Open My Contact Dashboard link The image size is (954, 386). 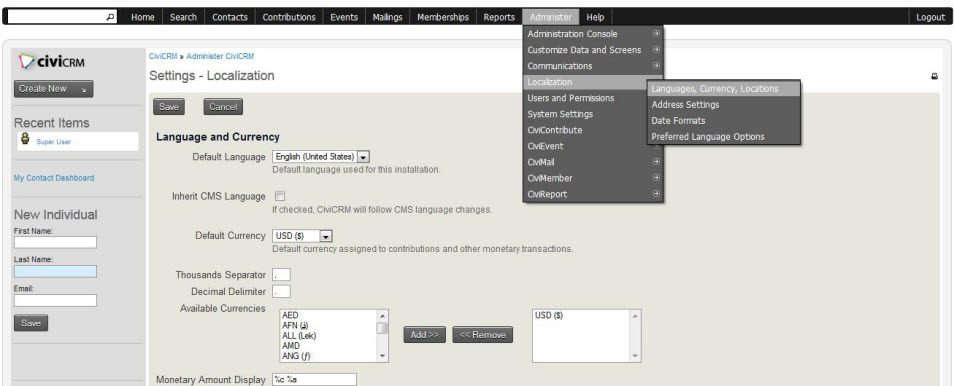[54, 178]
